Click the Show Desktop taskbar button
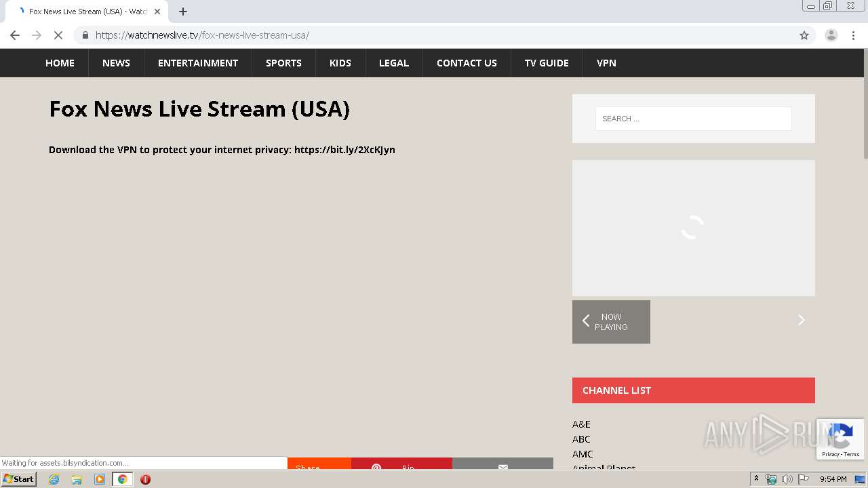The height and width of the screenshot is (488, 868). (861, 479)
